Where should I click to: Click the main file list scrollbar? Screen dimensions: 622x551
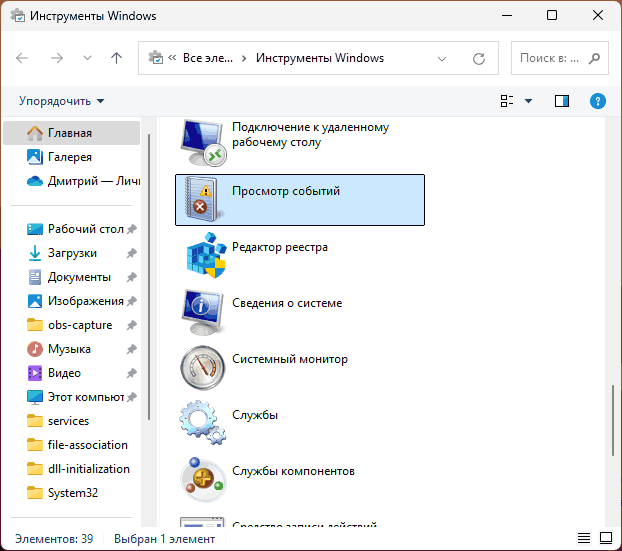pos(612,420)
